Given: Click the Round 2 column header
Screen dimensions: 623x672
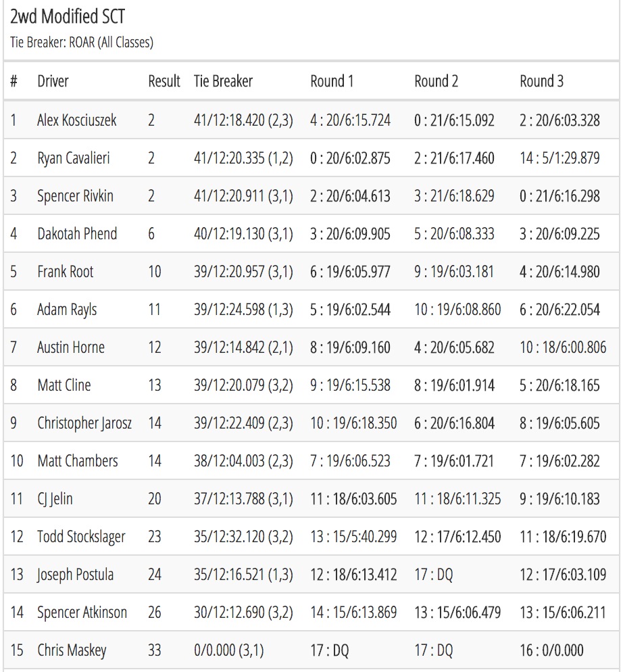Looking at the screenshot, I should point(437,81).
